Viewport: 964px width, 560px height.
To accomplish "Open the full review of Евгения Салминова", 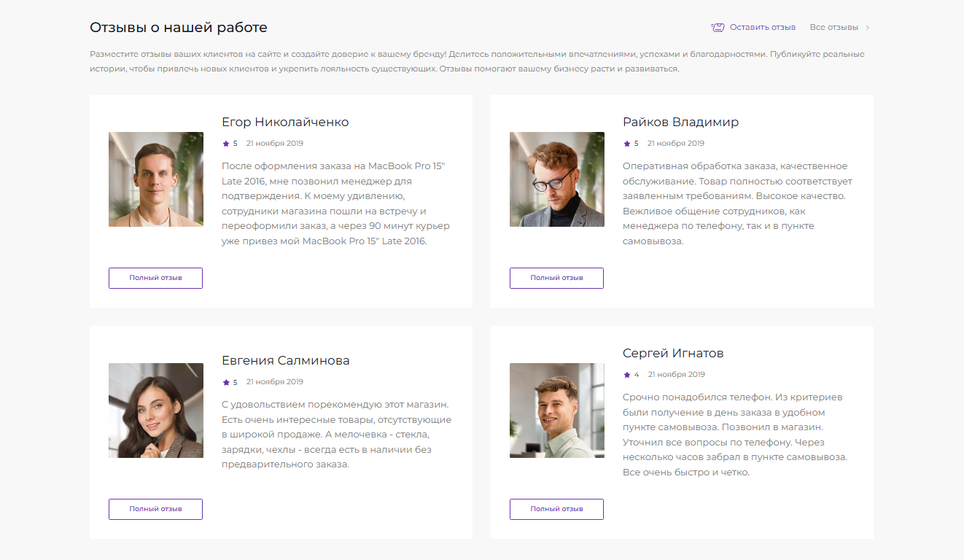I will tap(155, 509).
